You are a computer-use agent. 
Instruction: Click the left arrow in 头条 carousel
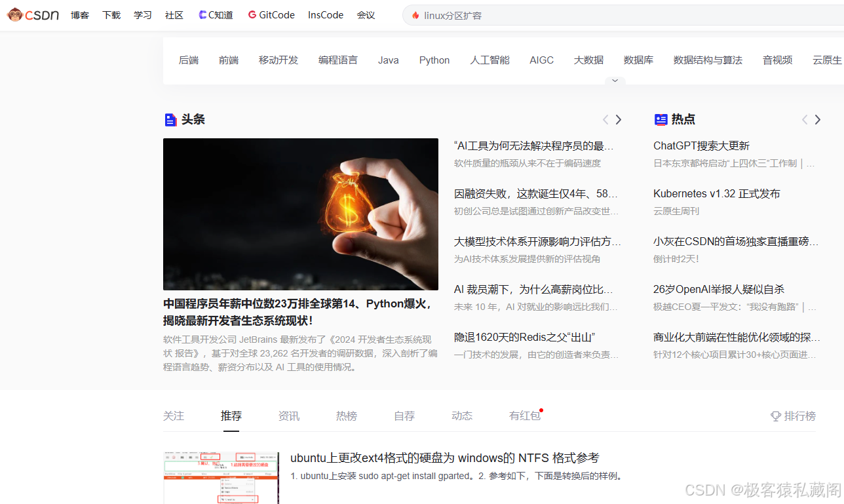[x=605, y=119]
